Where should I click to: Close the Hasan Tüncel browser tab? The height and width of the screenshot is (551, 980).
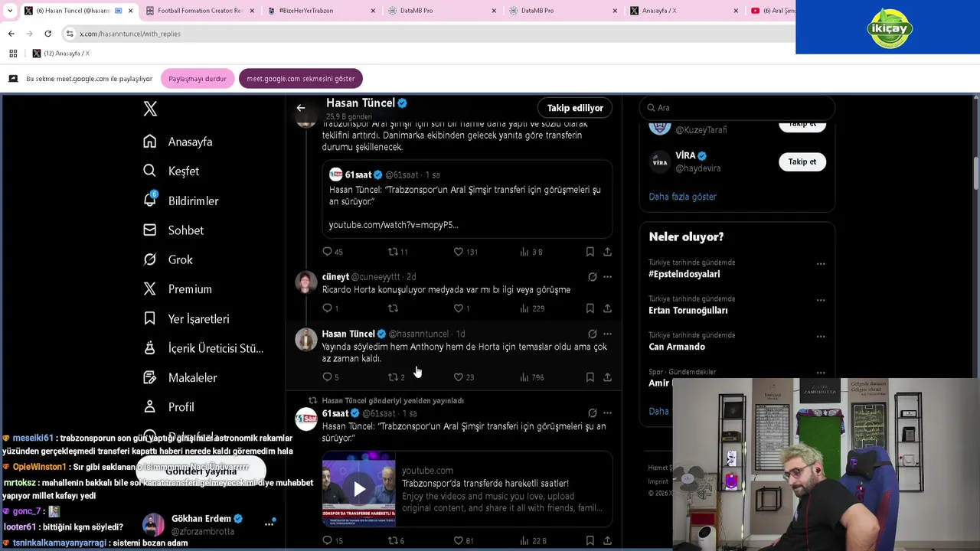[130, 11]
